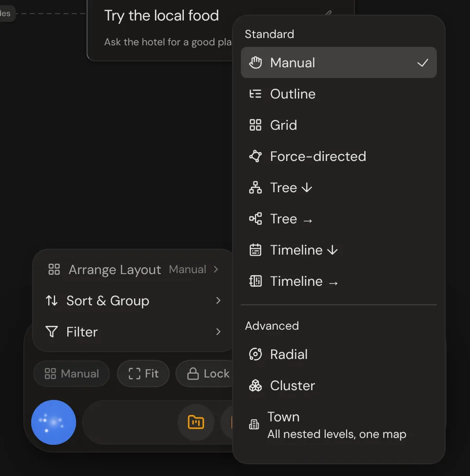
Task: Click the Arrange Layout grid icon
Action: pyautogui.click(x=54, y=269)
